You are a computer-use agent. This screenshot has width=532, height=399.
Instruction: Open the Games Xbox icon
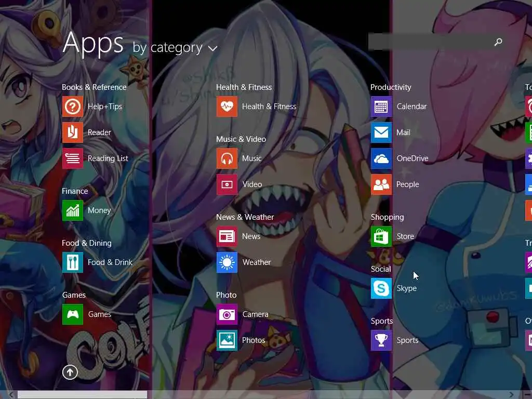73,314
